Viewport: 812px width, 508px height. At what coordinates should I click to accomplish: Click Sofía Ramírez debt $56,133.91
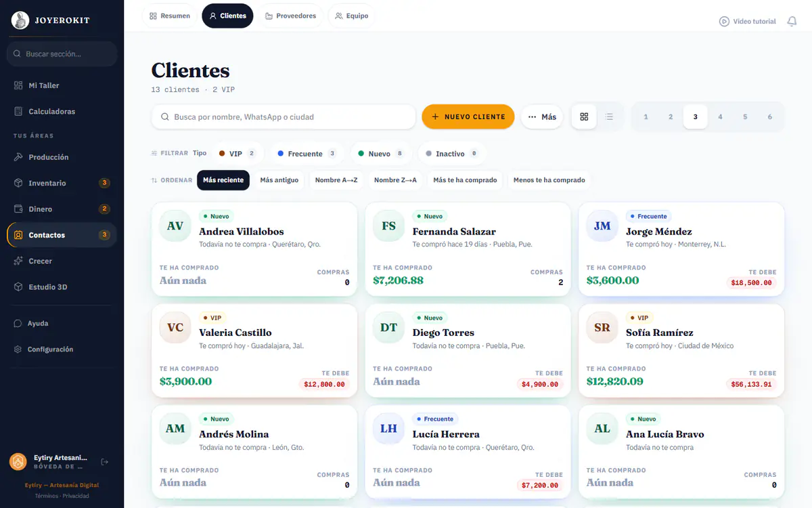[752, 384]
